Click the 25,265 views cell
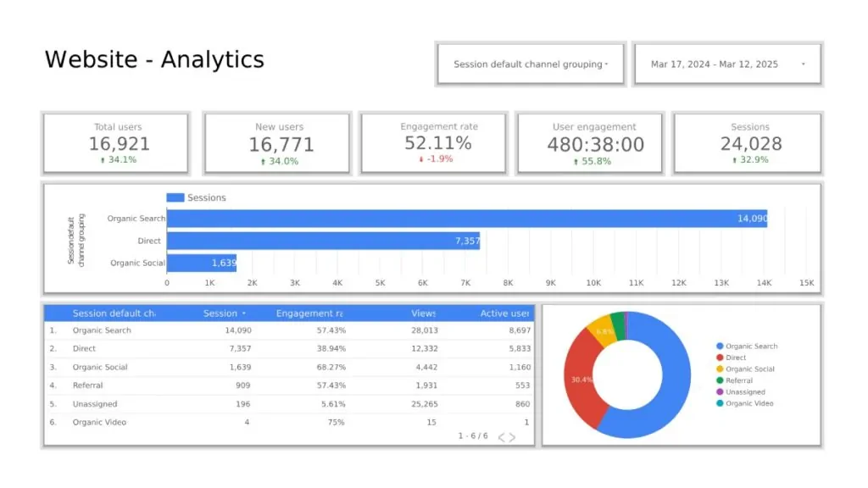Viewport: 868px width, 488px height. tap(425, 404)
